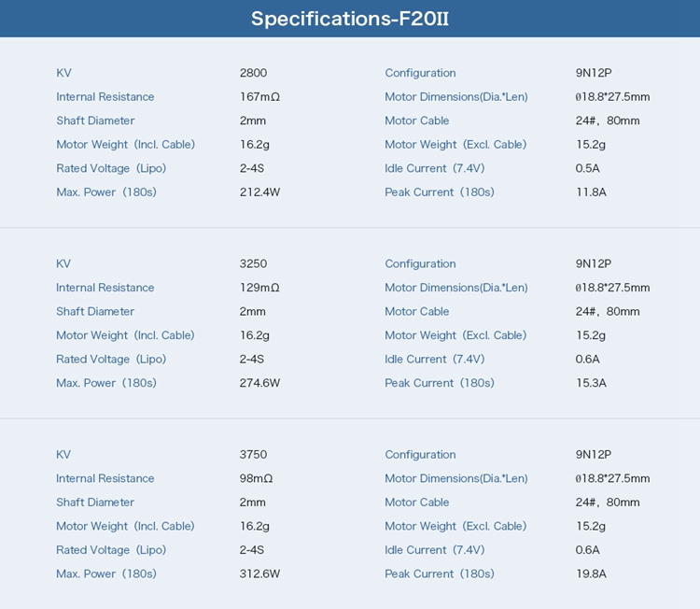
Task: Pick the 312.6W max power value
Action: pos(259,574)
